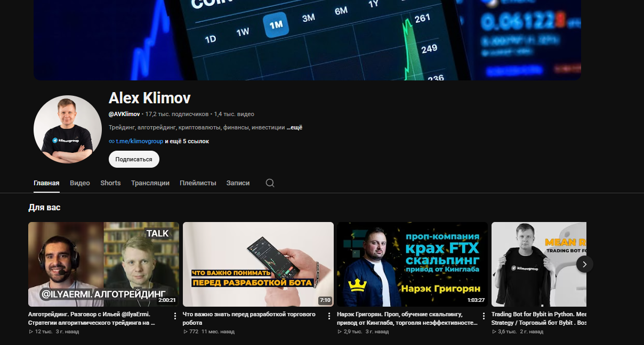The image size is (644, 345).
Task: Play the Mean Reversion trading bot thumbnail
Action: (x=538, y=264)
